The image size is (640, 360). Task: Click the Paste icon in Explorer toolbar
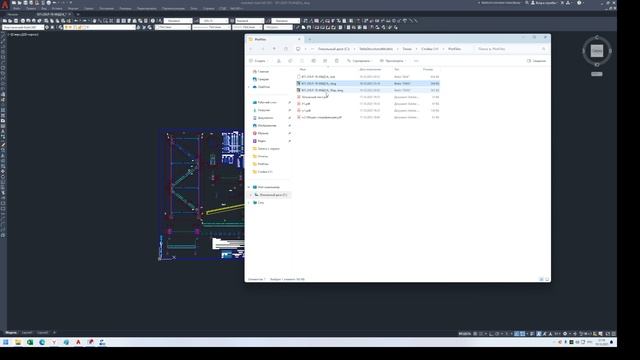point(302,61)
